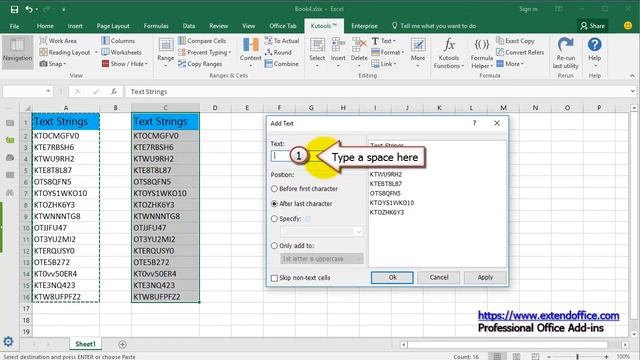Open the extendoffice.com link
The width and height of the screenshot is (640, 360).
(x=549, y=316)
